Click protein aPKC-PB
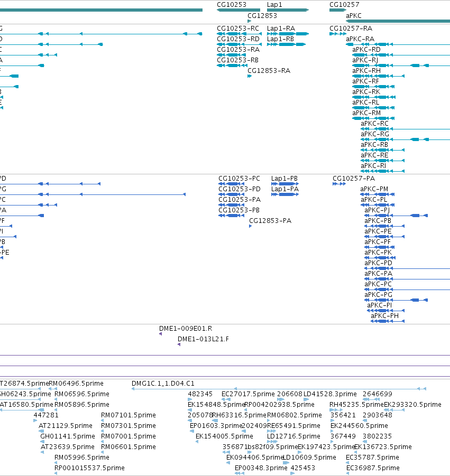This screenshot has height=476, width=450. coord(378,221)
